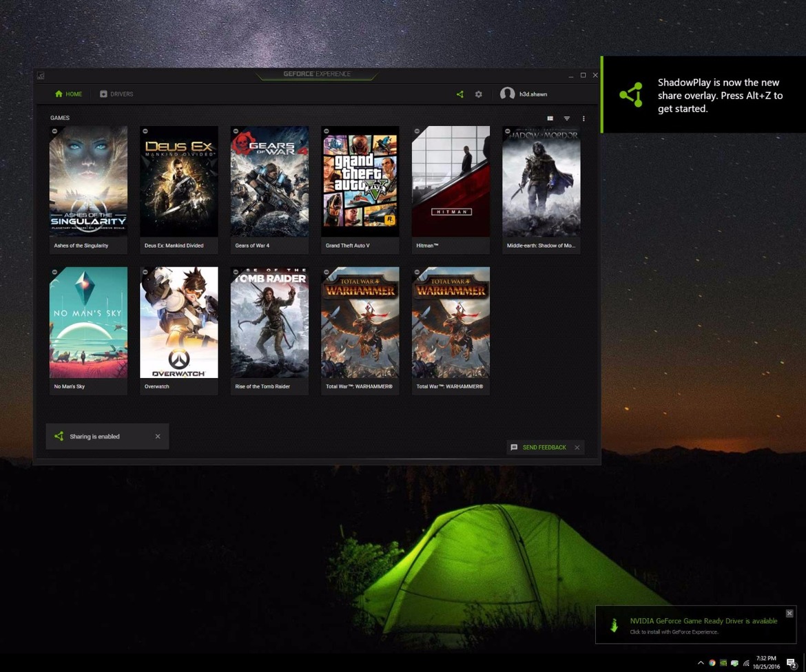
Task: Open the Hitman cover art
Action: point(451,181)
